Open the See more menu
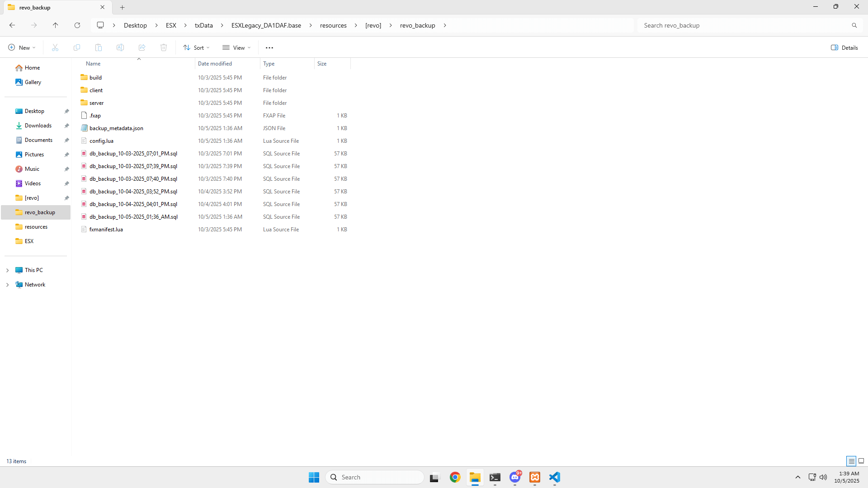Screen dimensions: 868x488 coord(269,47)
